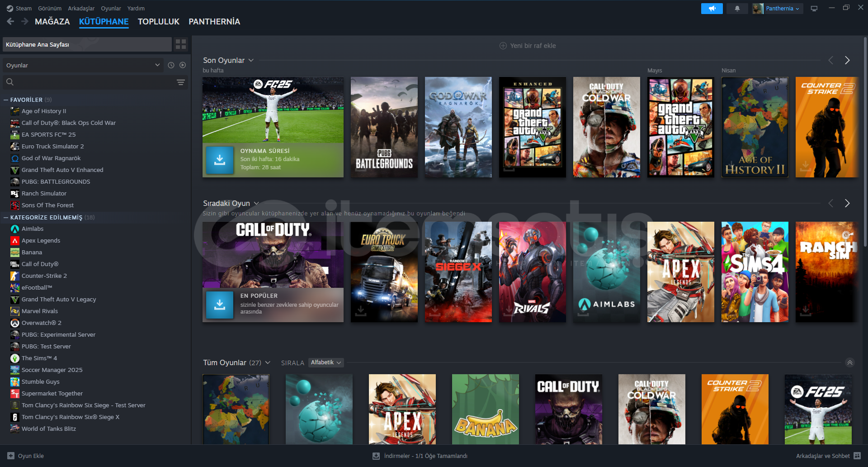Expand the Son Oyunlar shelf menu
868x467 pixels.
pos(251,60)
